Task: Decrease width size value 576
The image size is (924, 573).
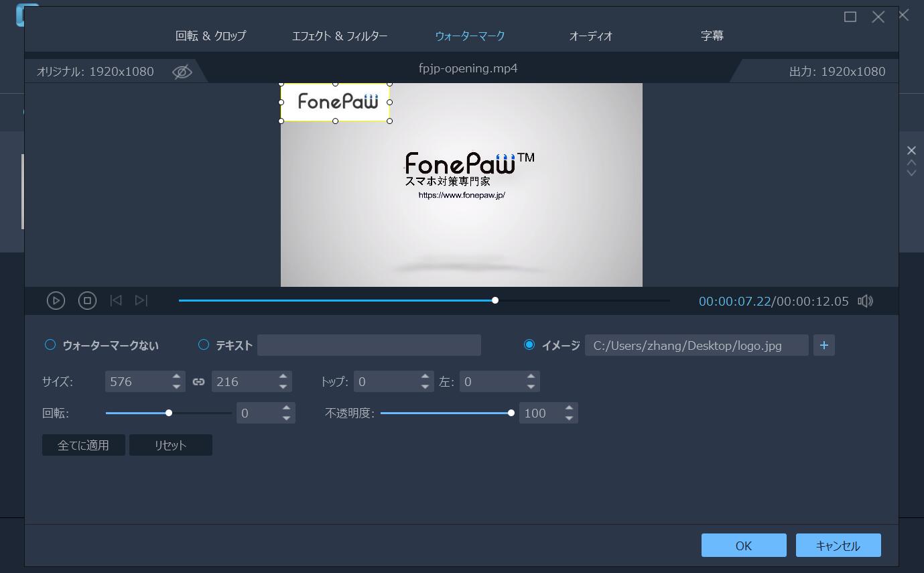Action: click(x=176, y=387)
